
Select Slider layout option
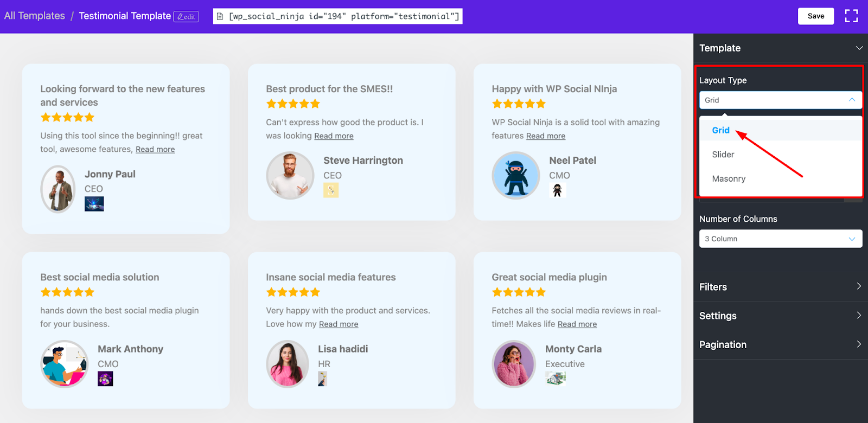click(x=781, y=155)
